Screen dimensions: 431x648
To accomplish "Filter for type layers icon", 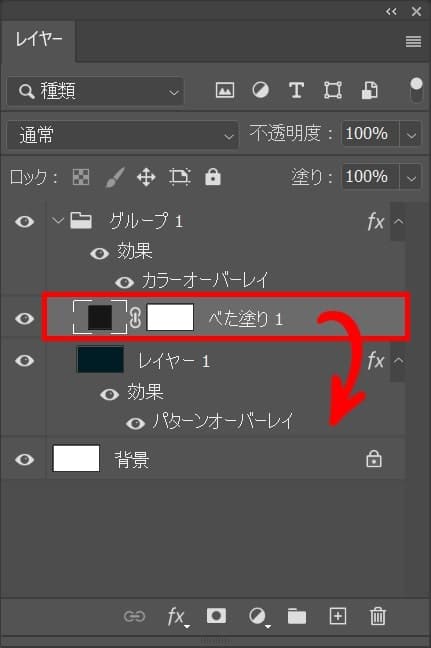I will (296, 90).
